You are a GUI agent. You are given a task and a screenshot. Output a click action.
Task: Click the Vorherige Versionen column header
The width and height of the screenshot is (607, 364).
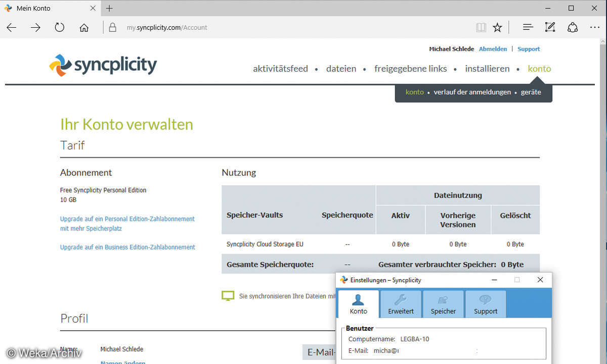point(458,220)
